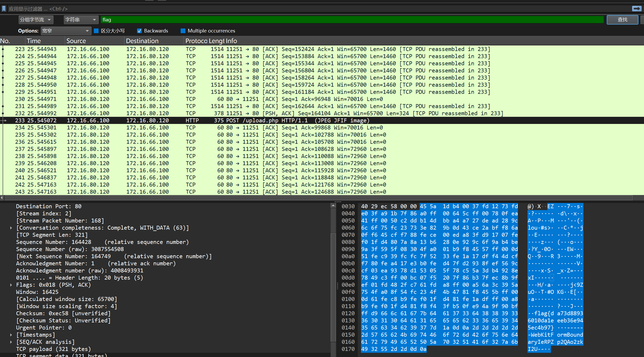Image resolution: width=644 pixels, height=357 pixels.
Task: Click the details pane scroll up arrow
Action: click(x=333, y=206)
